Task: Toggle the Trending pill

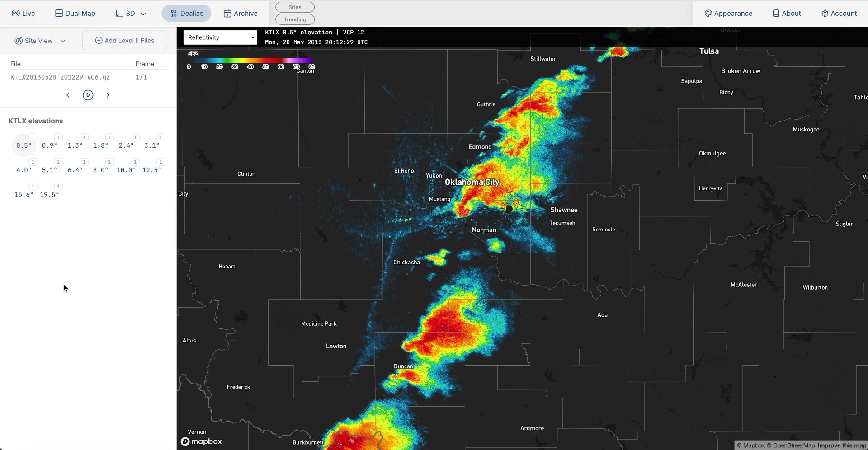Action: tap(295, 19)
